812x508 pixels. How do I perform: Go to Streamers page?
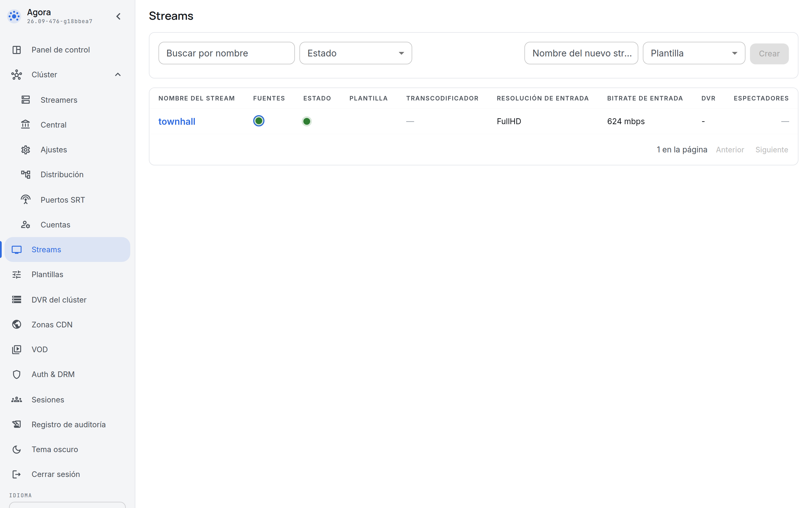click(x=67, y=100)
